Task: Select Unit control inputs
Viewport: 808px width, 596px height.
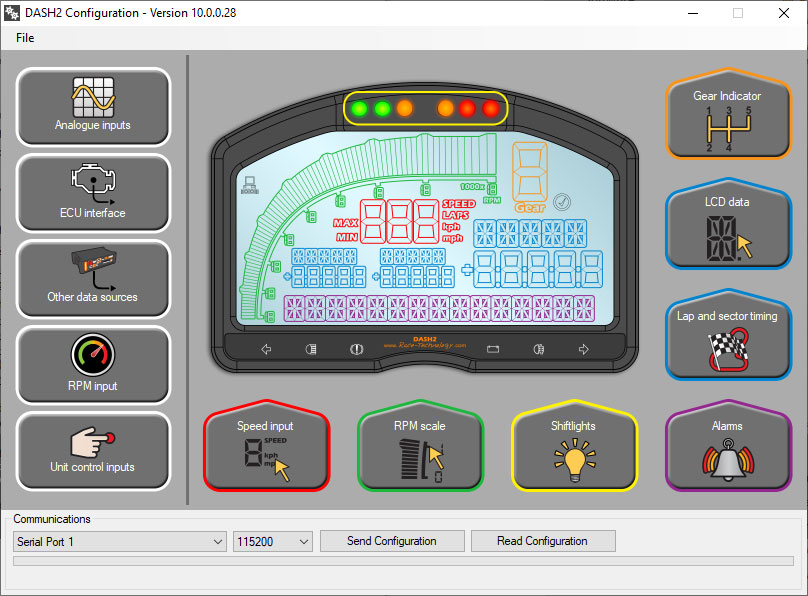Action: 93,451
